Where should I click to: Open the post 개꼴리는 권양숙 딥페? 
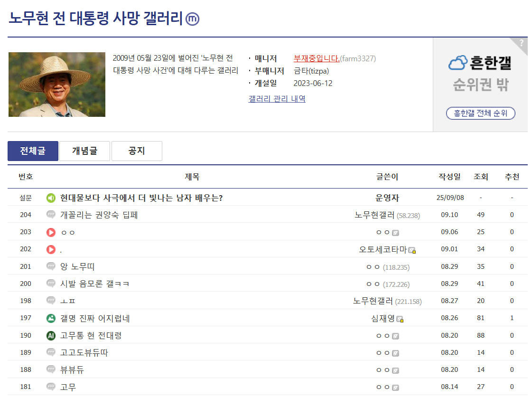point(99,215)
